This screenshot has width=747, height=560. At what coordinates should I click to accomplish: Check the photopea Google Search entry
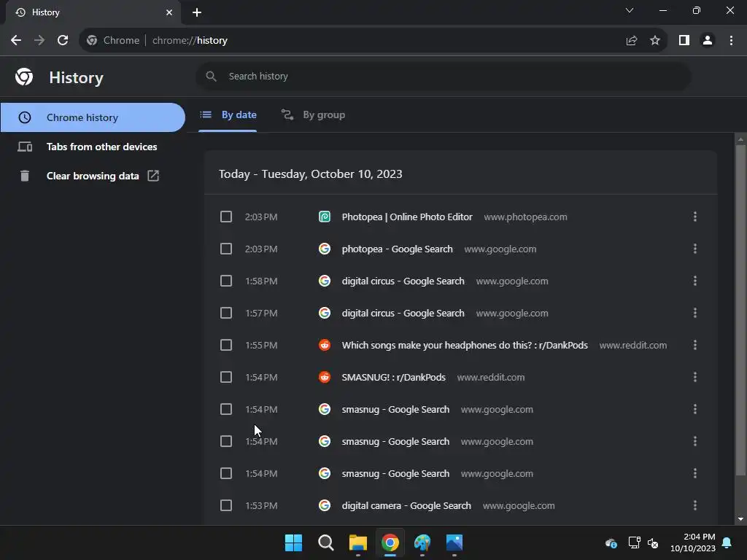[226, 249]
